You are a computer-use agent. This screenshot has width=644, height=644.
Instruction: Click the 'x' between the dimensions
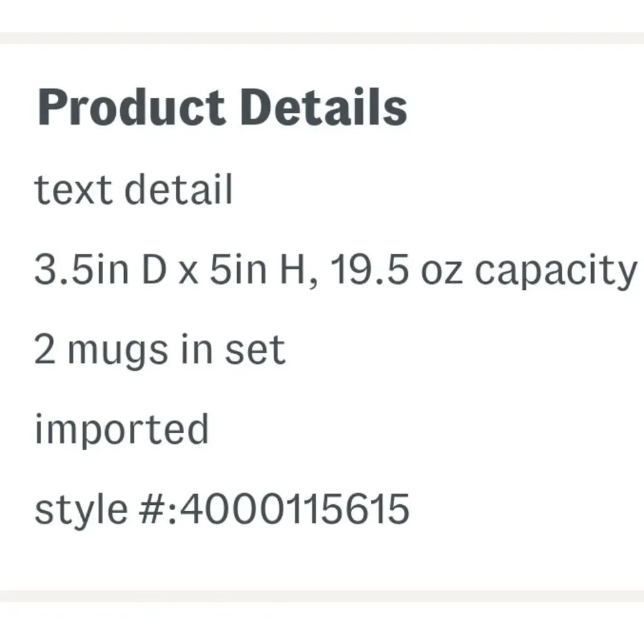click(189, 272)
